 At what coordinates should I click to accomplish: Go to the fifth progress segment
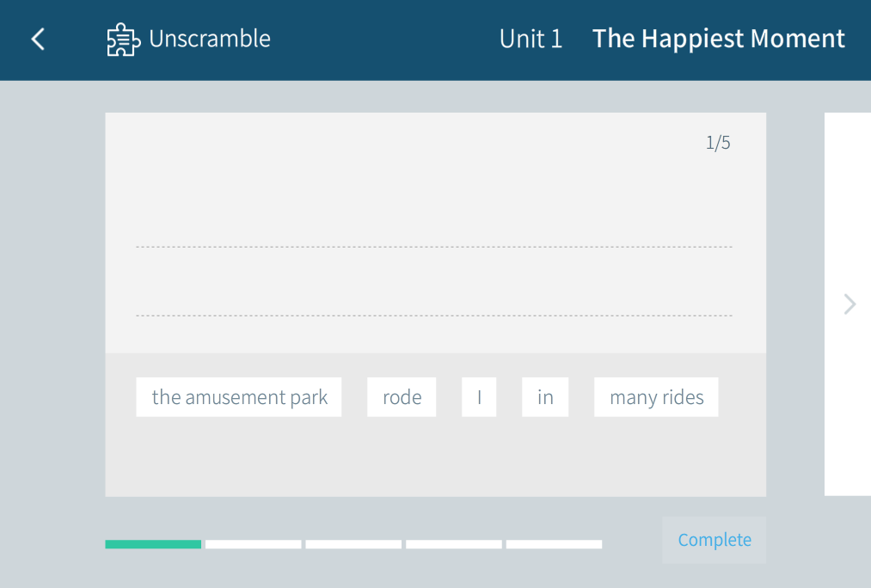(554, 544)
